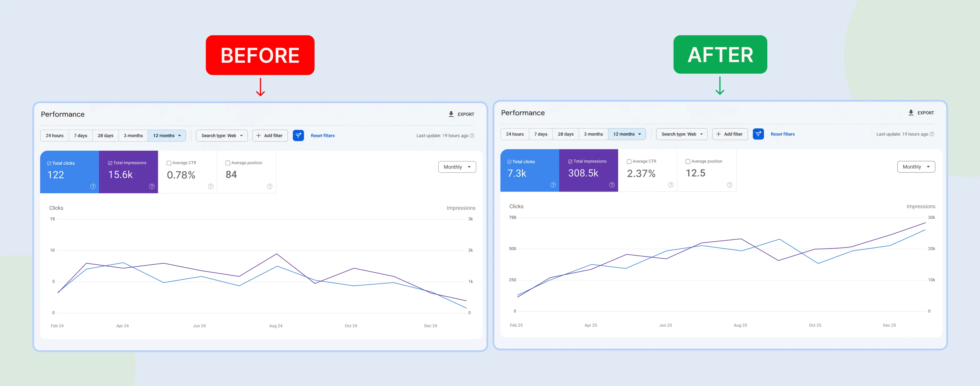Click the blue filter icon in the Before panel
This screenshot has width=980, height=386.
[298, 135]
